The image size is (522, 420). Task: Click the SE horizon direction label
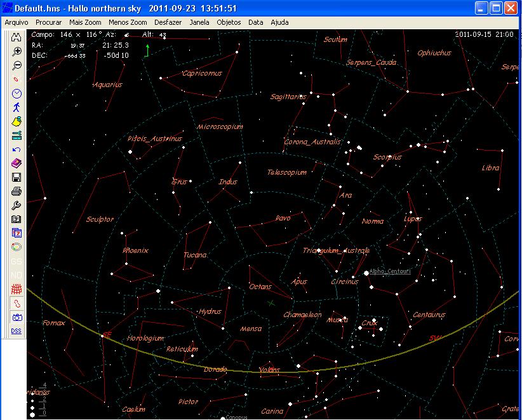tap(107, 335)
